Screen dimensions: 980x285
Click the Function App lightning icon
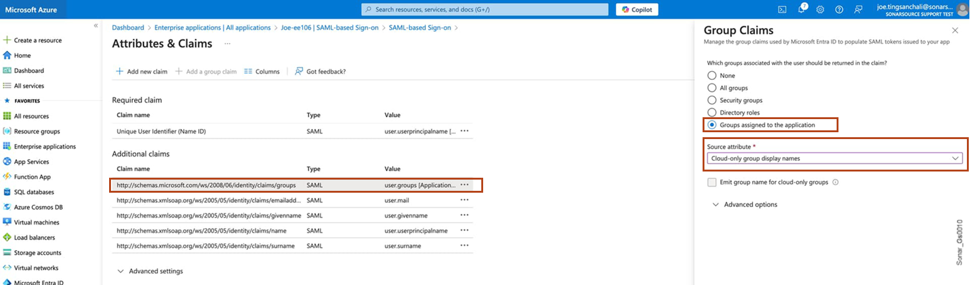coord(7,176)
